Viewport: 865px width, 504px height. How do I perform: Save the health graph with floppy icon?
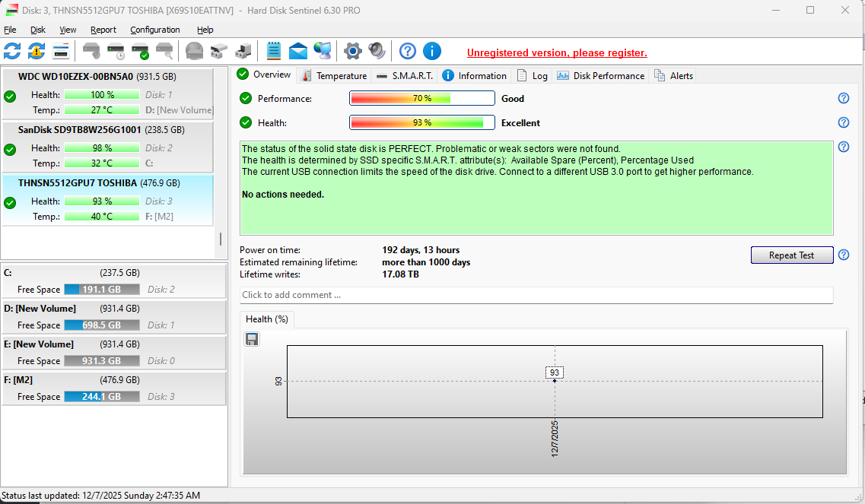tap(252, 339)
